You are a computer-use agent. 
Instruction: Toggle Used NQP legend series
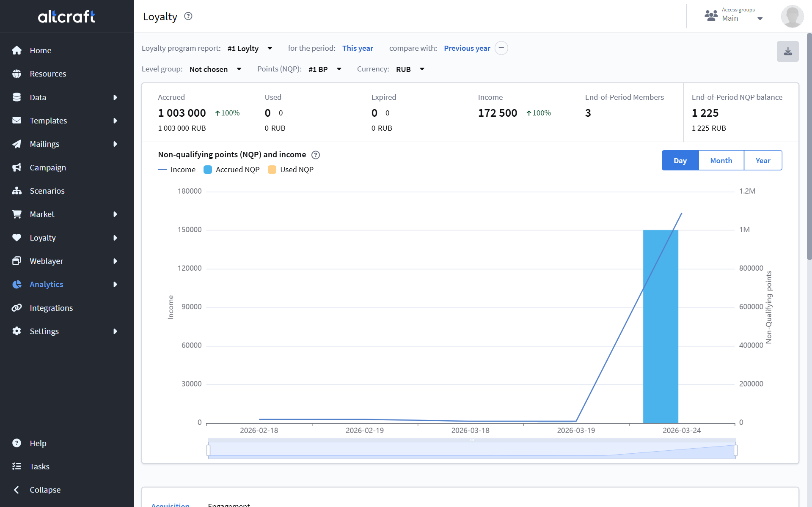coord(291,170)
